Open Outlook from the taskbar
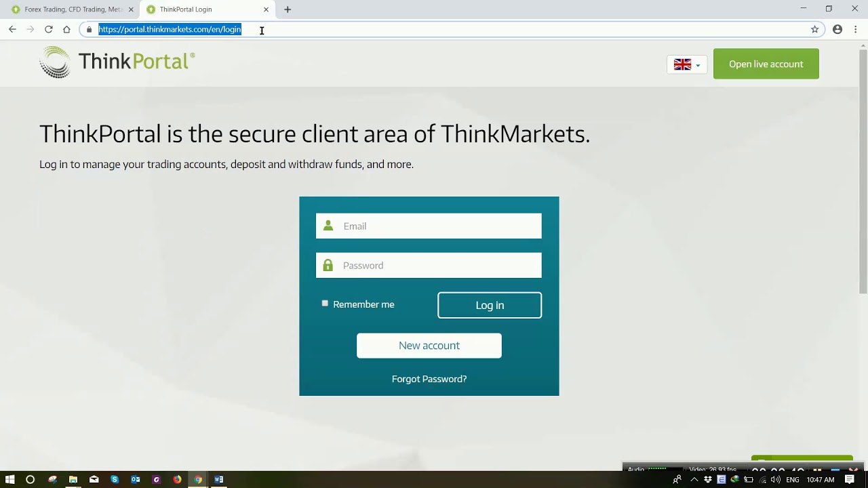868x488 pixels. click(136, 479)
